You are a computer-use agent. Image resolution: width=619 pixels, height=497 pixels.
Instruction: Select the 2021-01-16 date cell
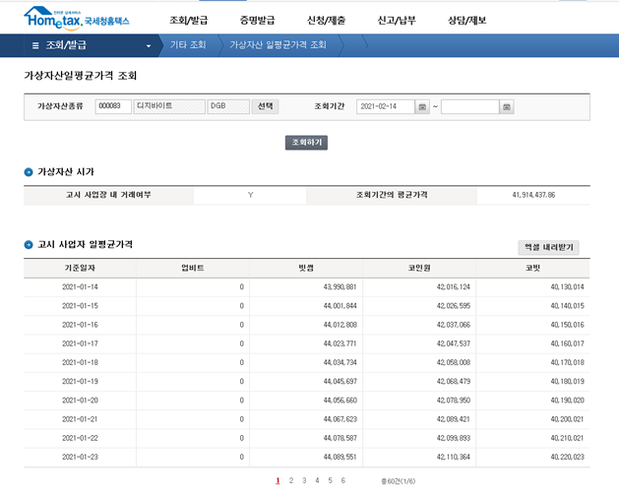[x=80, y=325]
